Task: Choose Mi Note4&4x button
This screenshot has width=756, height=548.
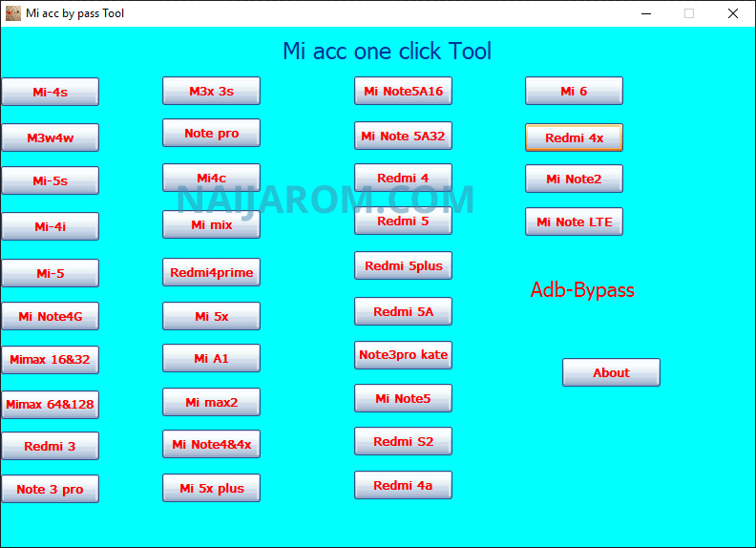Action: pyautogui.click(x=211, y=444)
